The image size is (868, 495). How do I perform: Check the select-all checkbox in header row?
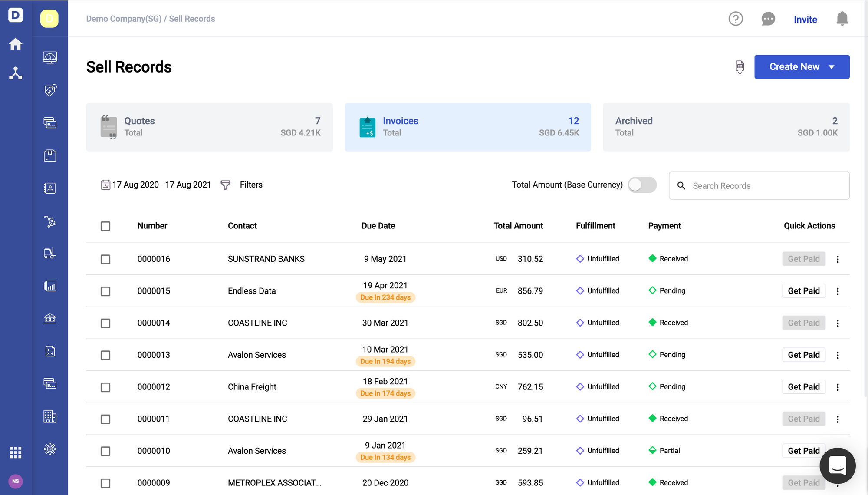pos(106,225)
